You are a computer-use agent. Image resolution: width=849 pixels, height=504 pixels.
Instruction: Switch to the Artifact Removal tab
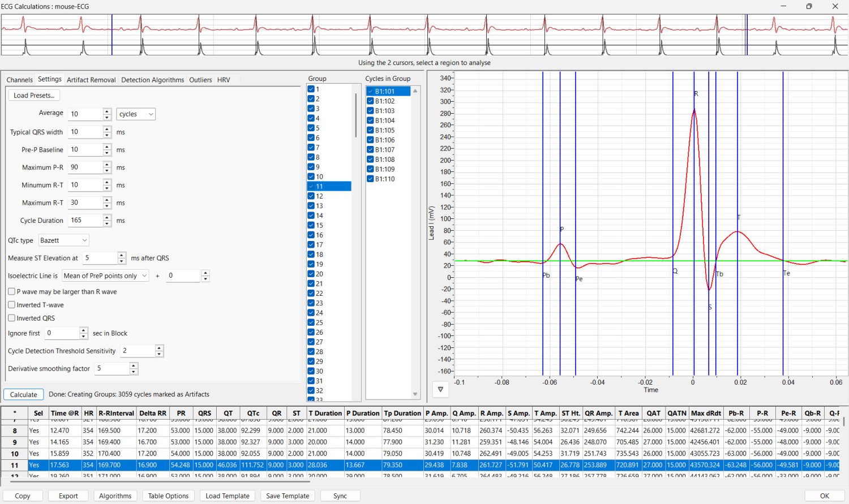(91, 80)
